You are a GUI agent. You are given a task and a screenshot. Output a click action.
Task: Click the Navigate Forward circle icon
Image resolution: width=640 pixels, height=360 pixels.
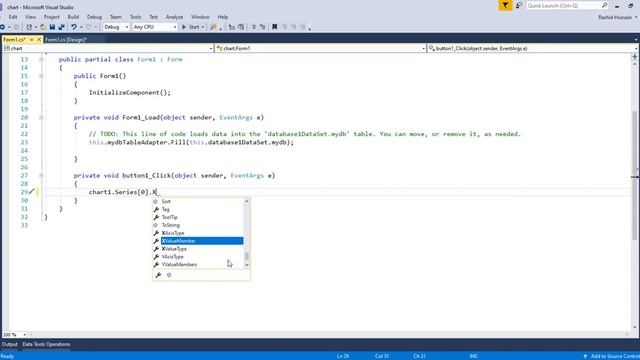[16, 27]
